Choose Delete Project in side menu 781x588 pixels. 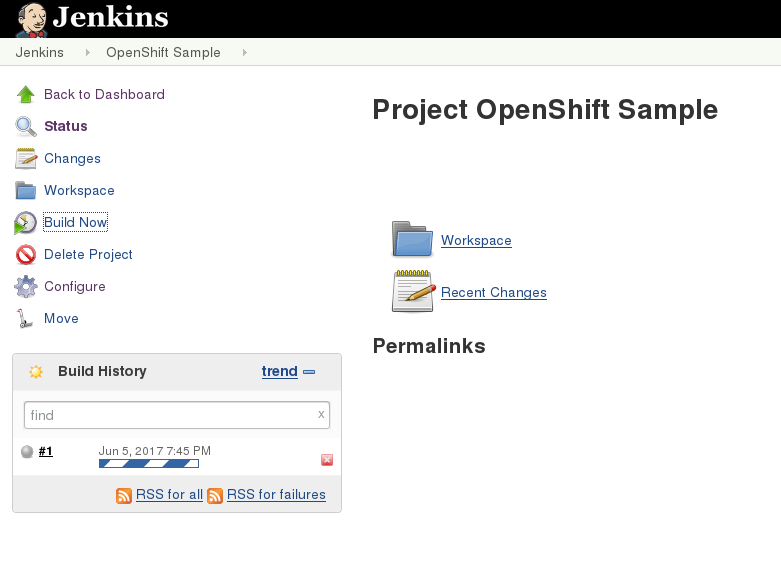click(88, 254)
